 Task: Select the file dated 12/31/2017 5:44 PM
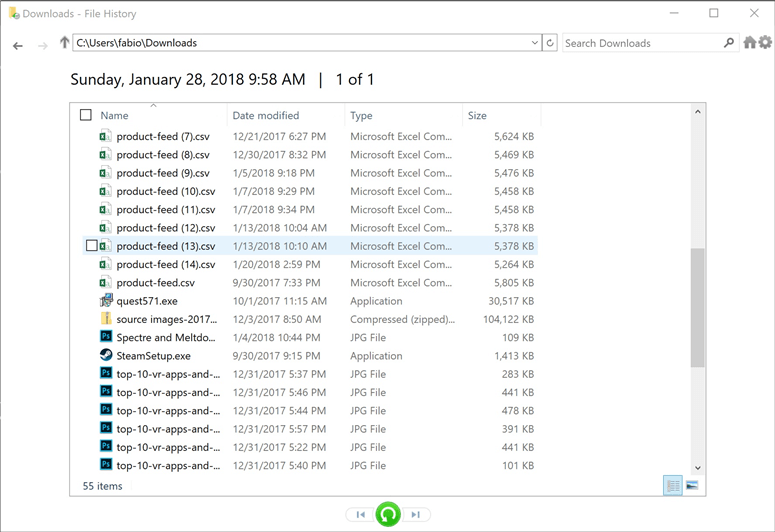point(310,411)
